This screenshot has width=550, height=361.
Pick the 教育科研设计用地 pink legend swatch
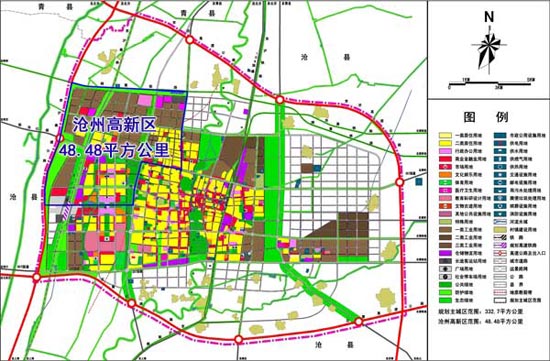[445, 198]
